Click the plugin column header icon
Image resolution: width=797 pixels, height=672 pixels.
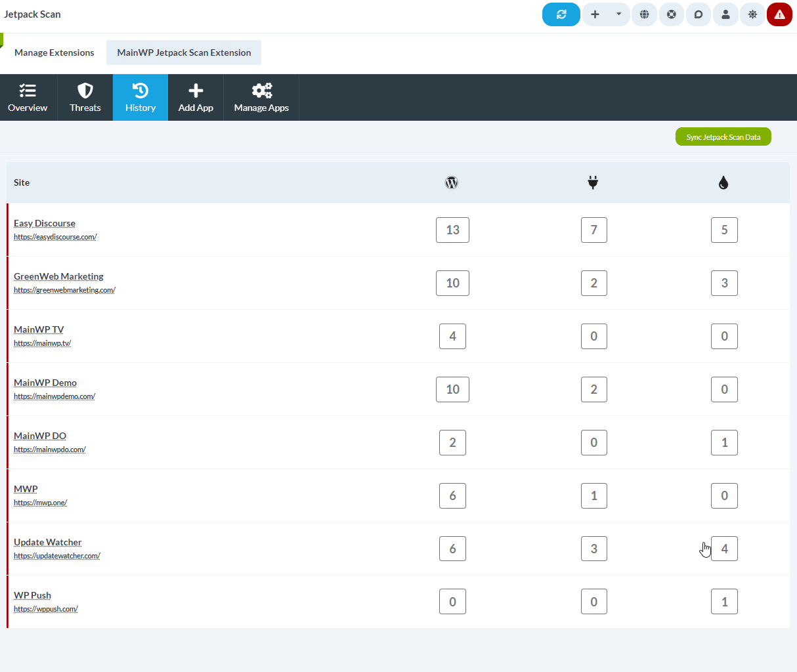[x=593, y=182]
